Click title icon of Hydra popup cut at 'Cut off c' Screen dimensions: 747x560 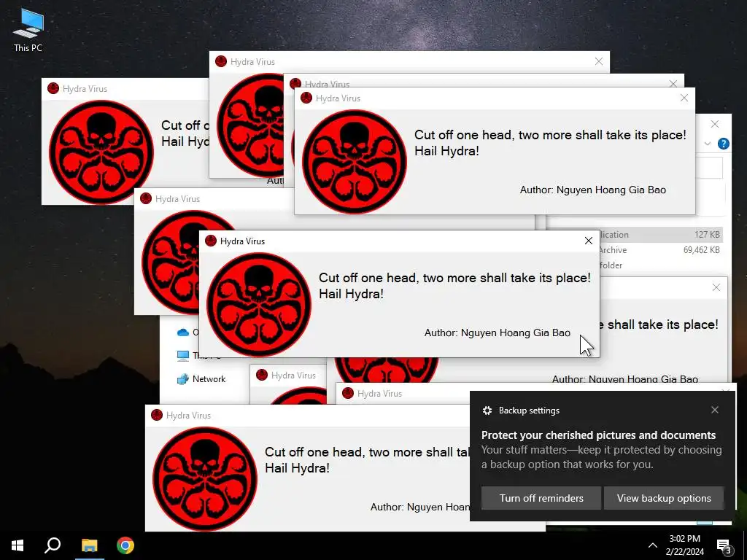(x=53, y=88)
